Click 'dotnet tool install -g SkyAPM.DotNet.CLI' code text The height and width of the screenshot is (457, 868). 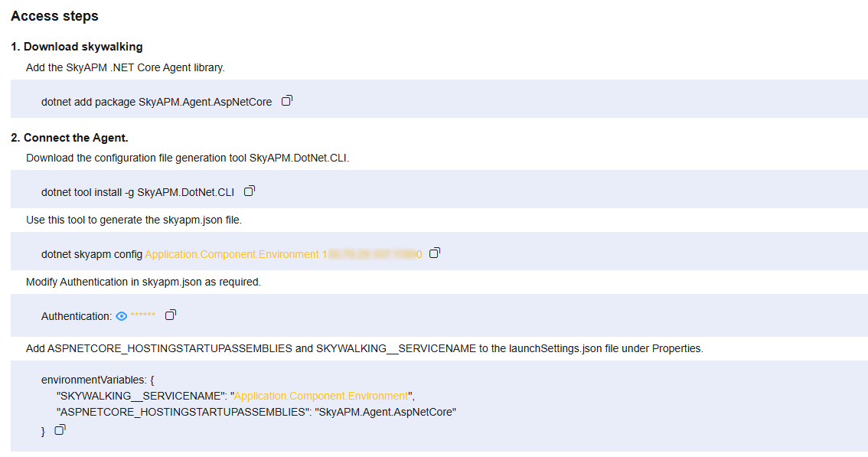pos(138,192)
